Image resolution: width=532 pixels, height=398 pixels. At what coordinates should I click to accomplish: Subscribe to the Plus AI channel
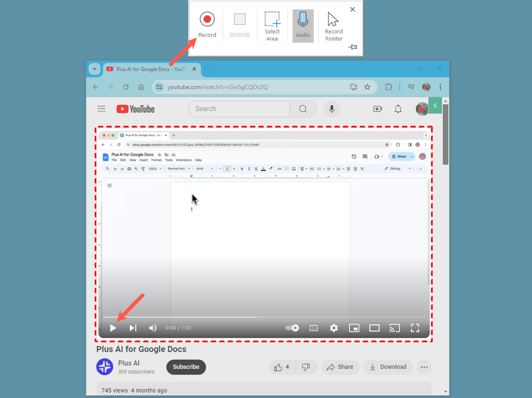(x=186, y=367)
